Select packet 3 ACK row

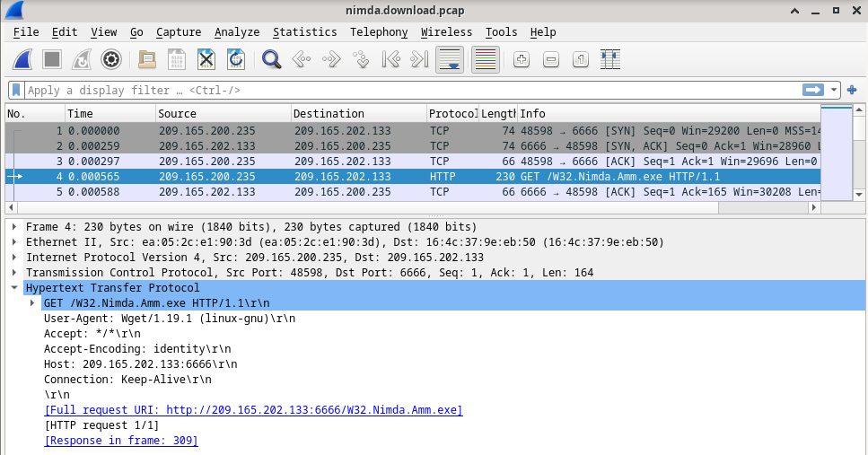tap(413, 161)
